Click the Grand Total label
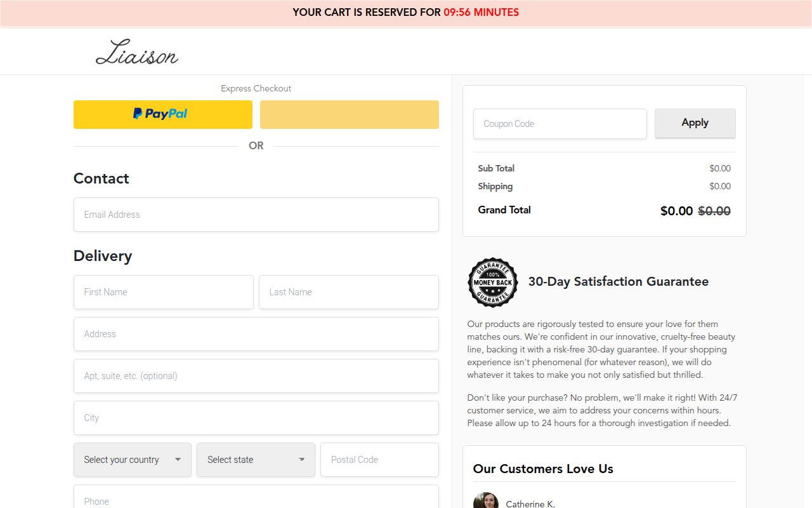This screenshot has height=508, width=812. [504, 210]
